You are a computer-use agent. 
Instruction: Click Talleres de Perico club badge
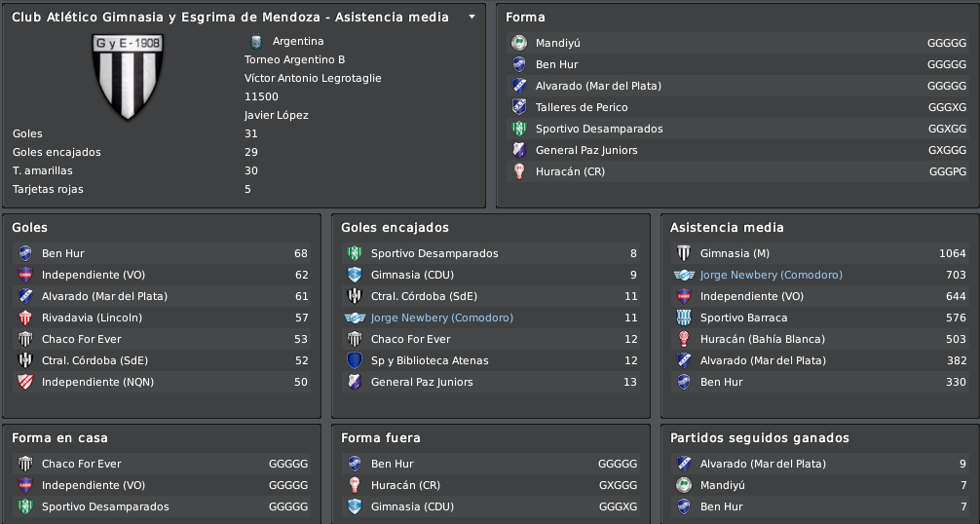click(x=519, y=107)
